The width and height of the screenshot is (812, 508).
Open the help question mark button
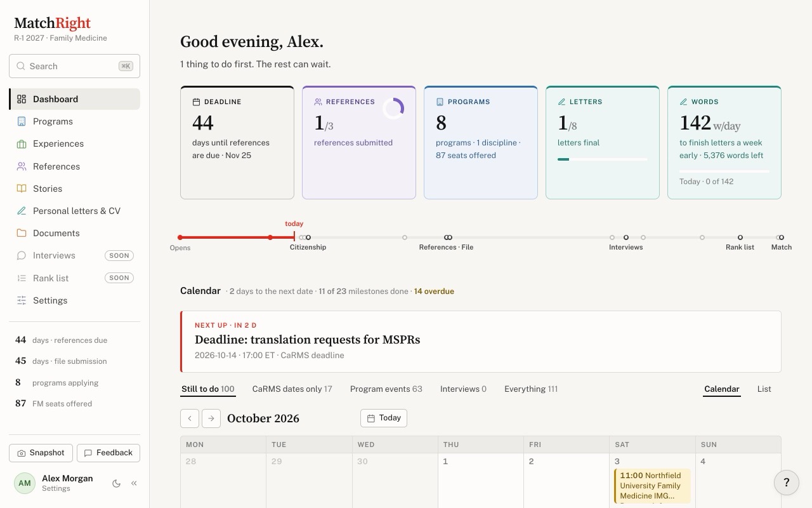click(x=787, y=483)
